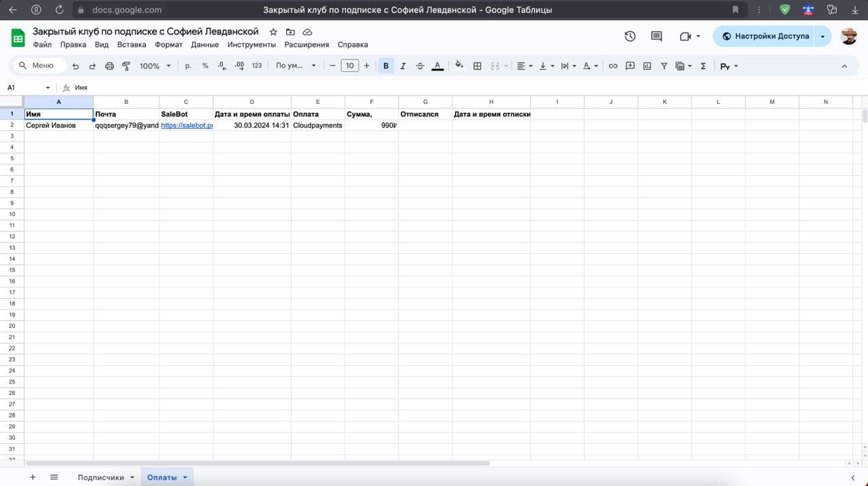Click the functions sigma icon
Image resolution: width=868 pixels, height=486 pixels.
pyautogui.click(x=703, y=66)
